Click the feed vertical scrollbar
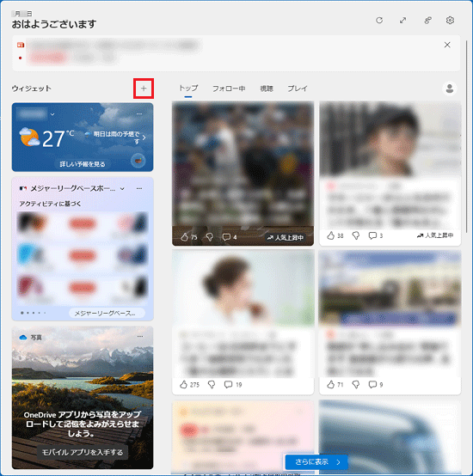Image resolution: width=473 pixels, height=476 pixels. click(467, 137)
